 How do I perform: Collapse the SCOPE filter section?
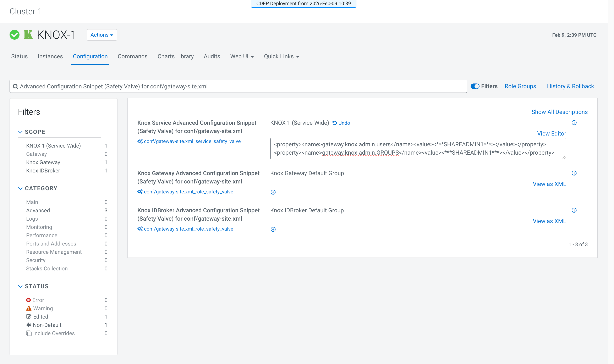coord(20,132)
